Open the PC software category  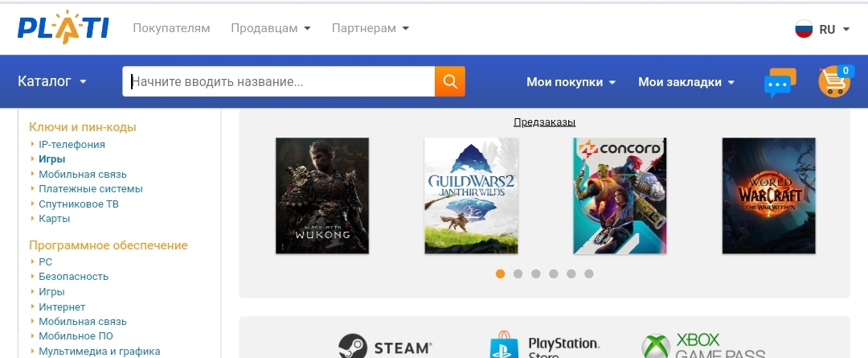(45, 262)
